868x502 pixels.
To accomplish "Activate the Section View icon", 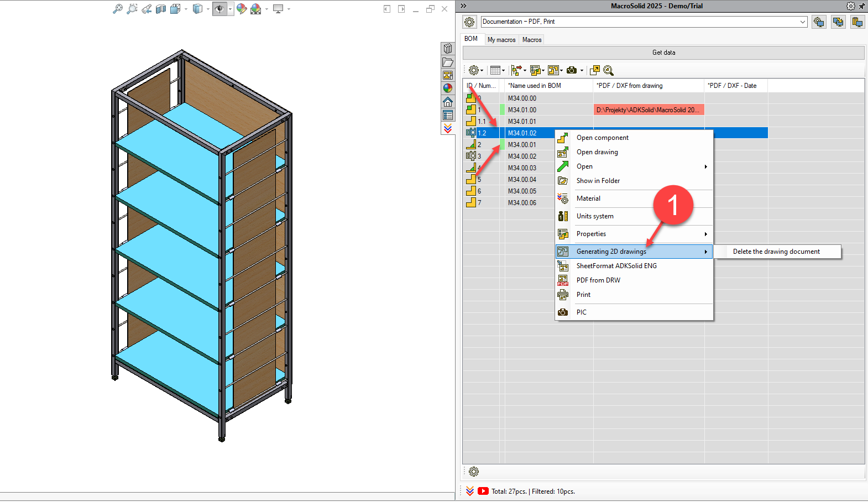I will (x=161, y=9).
